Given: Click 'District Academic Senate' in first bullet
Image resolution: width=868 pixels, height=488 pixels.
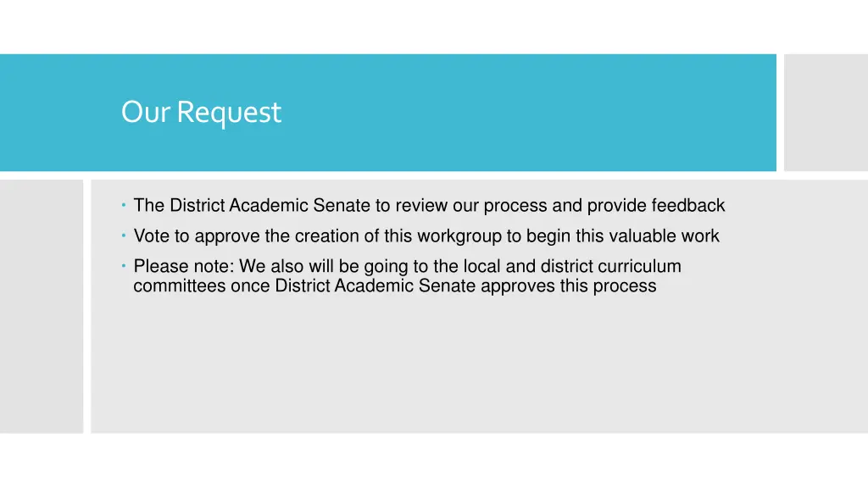Looking at the screenshot, I should coord(270,205).
